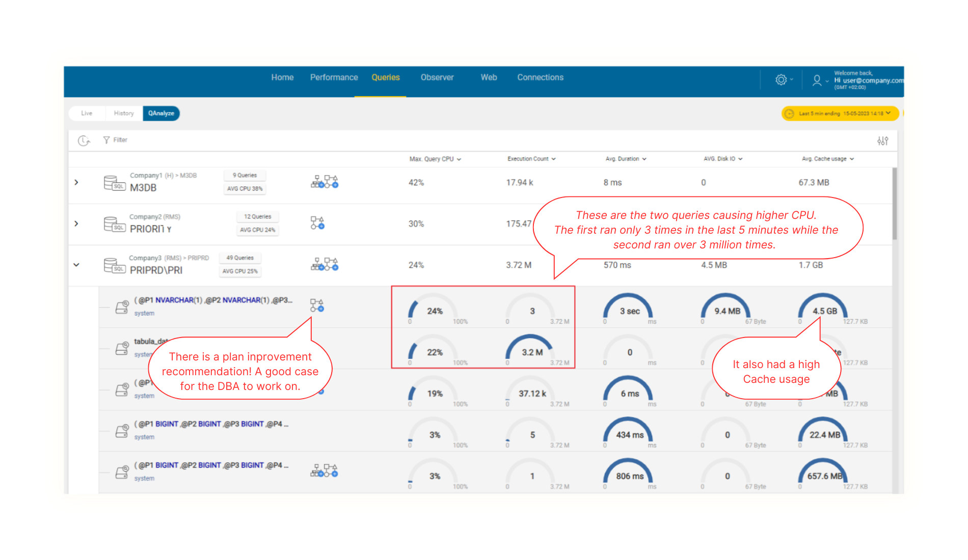
Task: Click the plan recommendation icon for PRIPRD\PRI
Action: coord(325,264)
